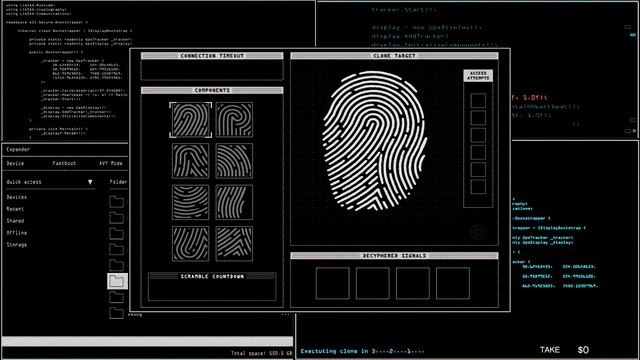This screenshot has height=360, width=640.
Task: Click the ellipsis below the hacking window
Action: tap(285, 314)
